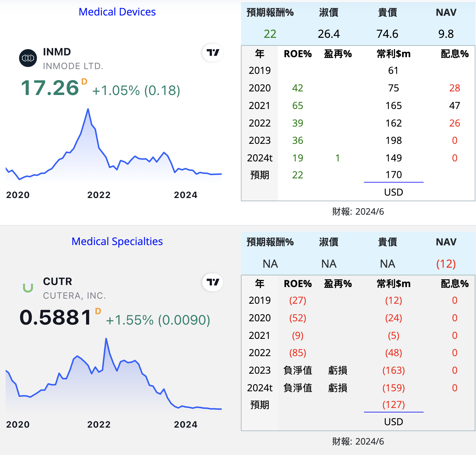The height and width of the screenshot is (455, 476).
Task: Click the NA value under CUTR 淑價
Action: click(x=329, y=264)
